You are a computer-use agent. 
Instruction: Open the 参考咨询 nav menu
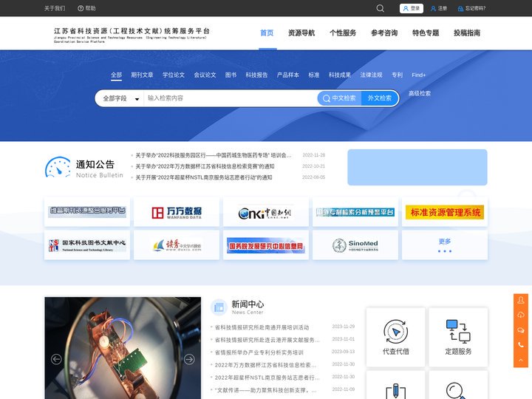click(x=384, y=33)
